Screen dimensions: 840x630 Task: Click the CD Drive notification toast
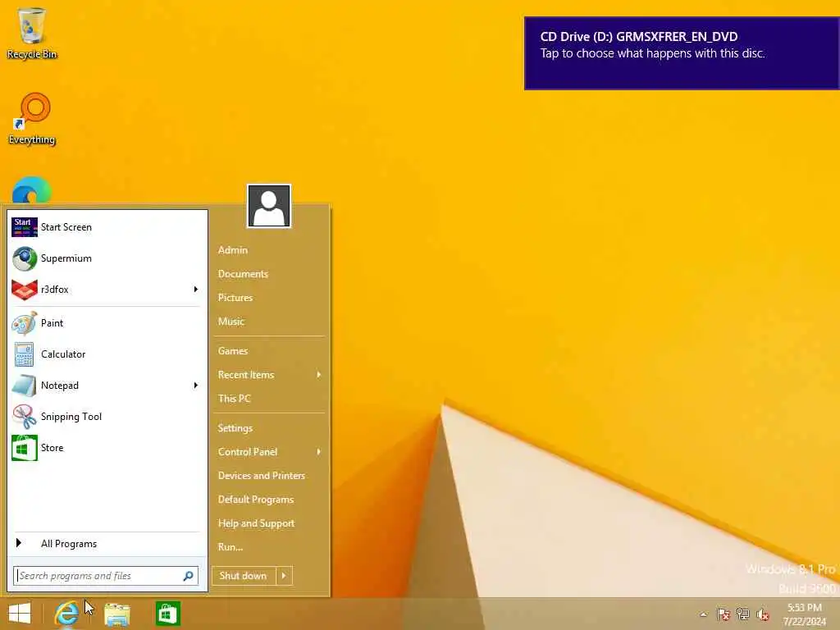tap(682, 53)
